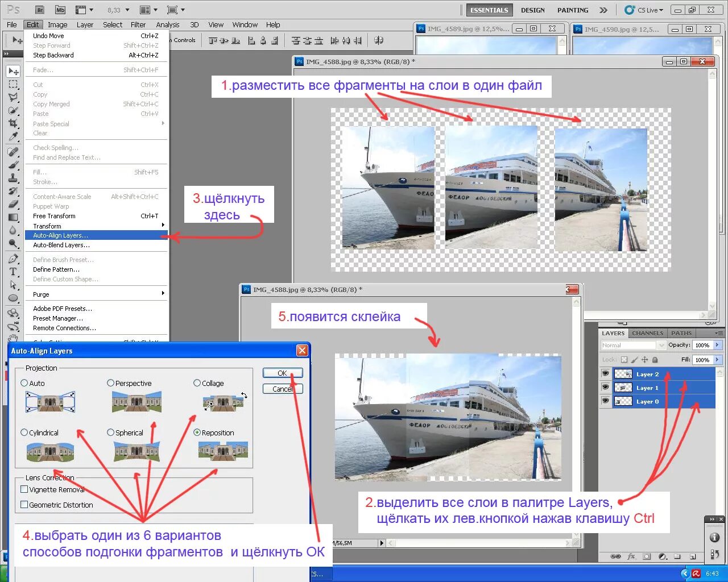
Task: Select the Gradient tool
Action: click(13, 217)
